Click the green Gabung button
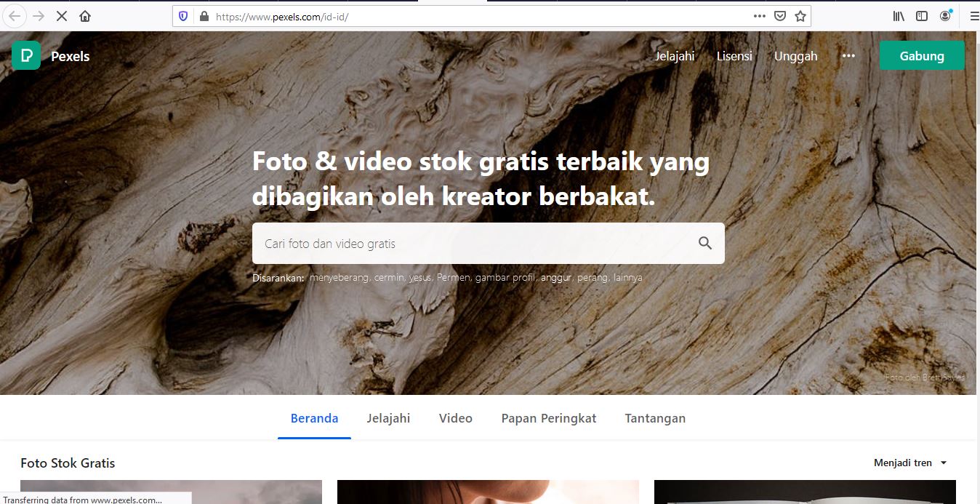The height and width of the screenshot is (504, 980). (922, 55)
